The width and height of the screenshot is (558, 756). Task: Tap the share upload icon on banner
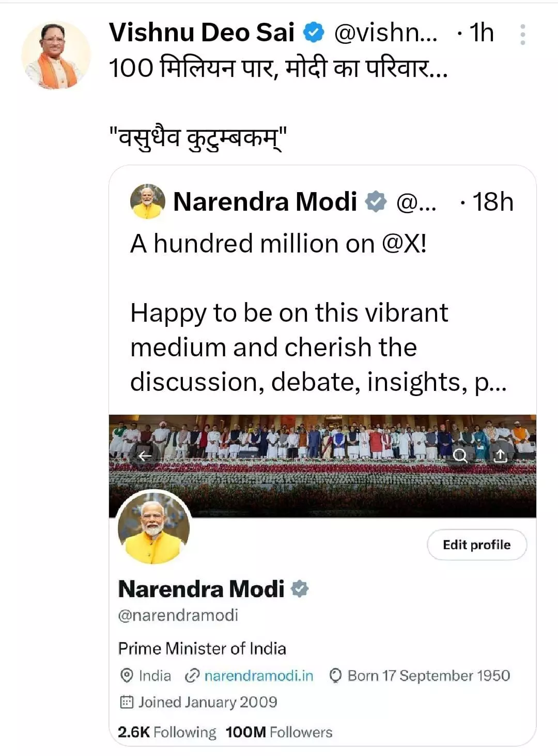pyautogui.click(x=500, y=456)
